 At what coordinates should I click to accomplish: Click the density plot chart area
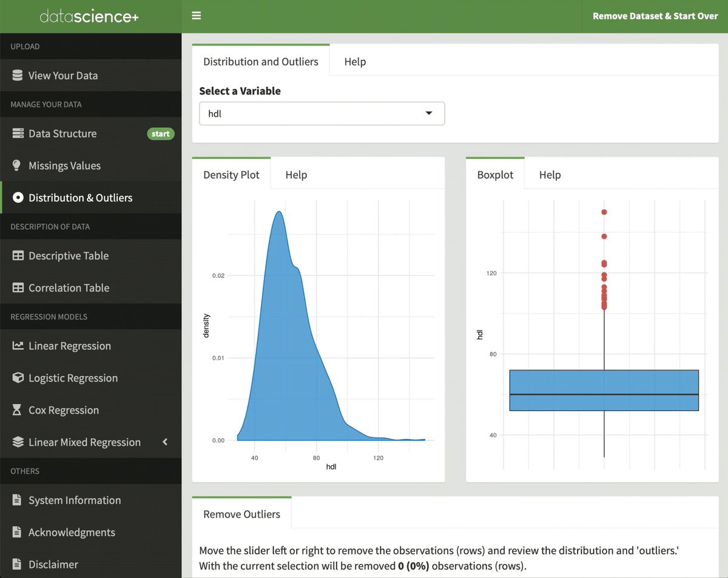click(318, 334)
